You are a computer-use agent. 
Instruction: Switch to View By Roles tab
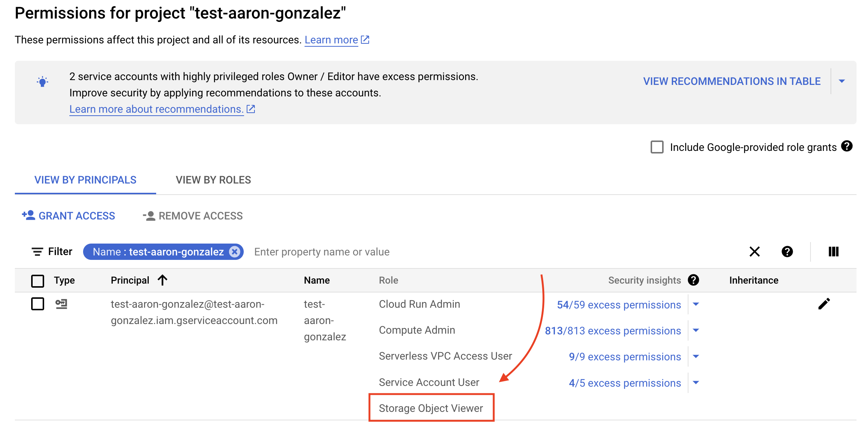coord(213,180)
